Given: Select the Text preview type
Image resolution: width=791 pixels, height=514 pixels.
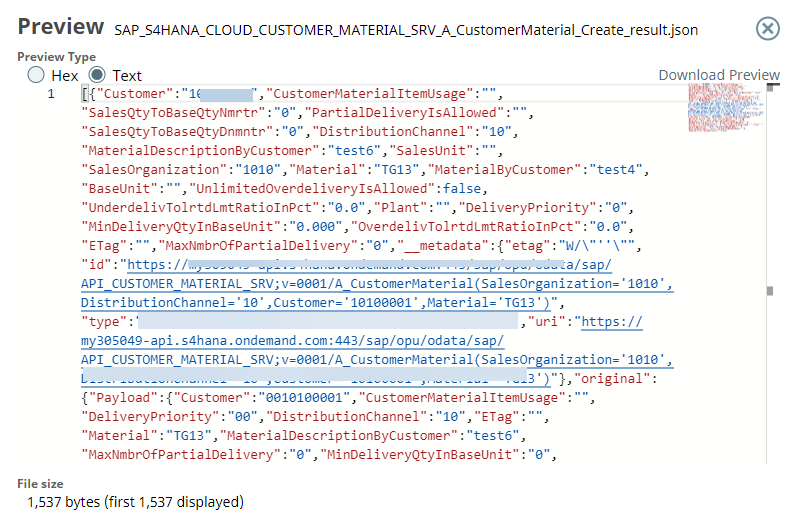Looking at the screenshot, I should [x=97, y=75].
